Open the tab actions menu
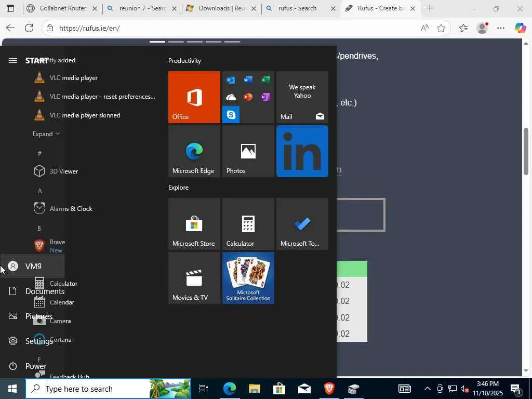This screenshot has width=532, height=399. [10, 8]
